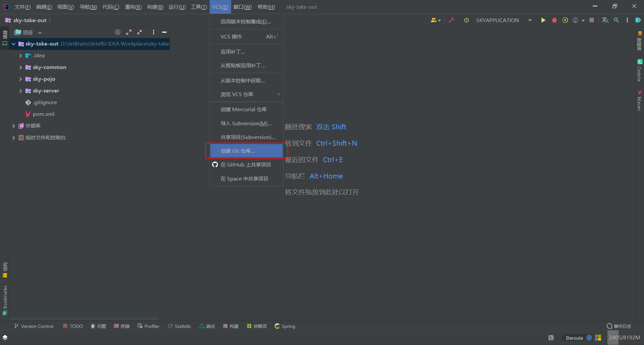Run SKYAPPLICATION with green play icon
Viewport: 644px width, 345px height.
(543, 20)
